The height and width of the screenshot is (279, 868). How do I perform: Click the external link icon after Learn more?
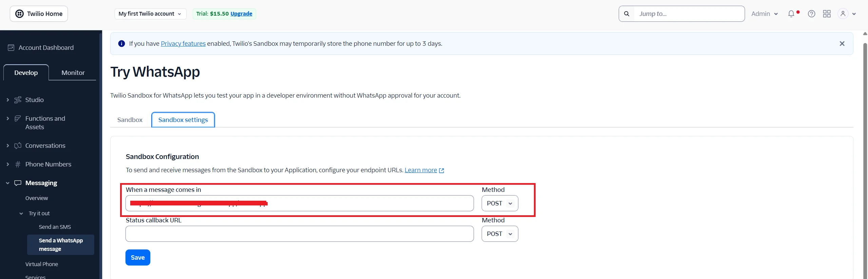[x=441, y=171]
